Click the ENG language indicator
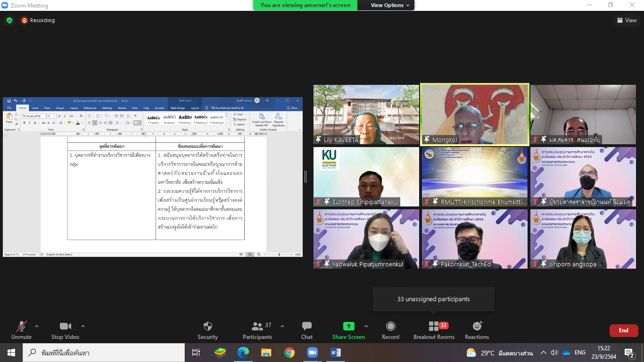The width and height of the screenshot is (644, 362). pyautogui.click(x=580, y=353)
